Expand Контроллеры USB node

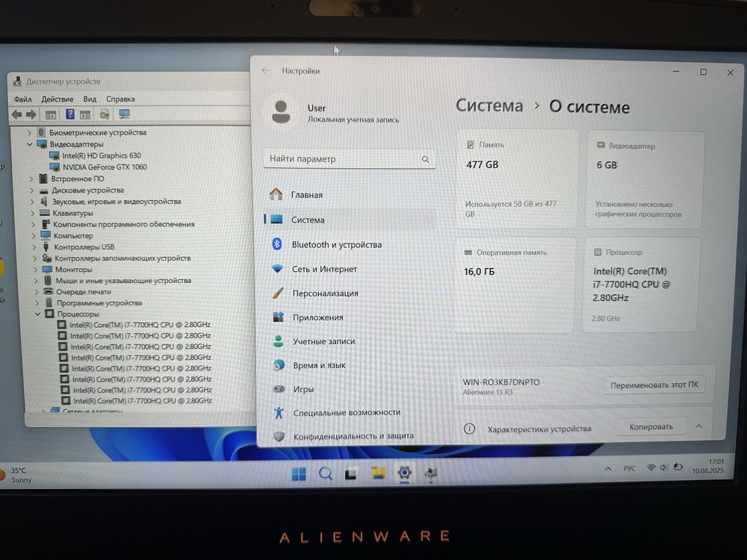[34, 247]
